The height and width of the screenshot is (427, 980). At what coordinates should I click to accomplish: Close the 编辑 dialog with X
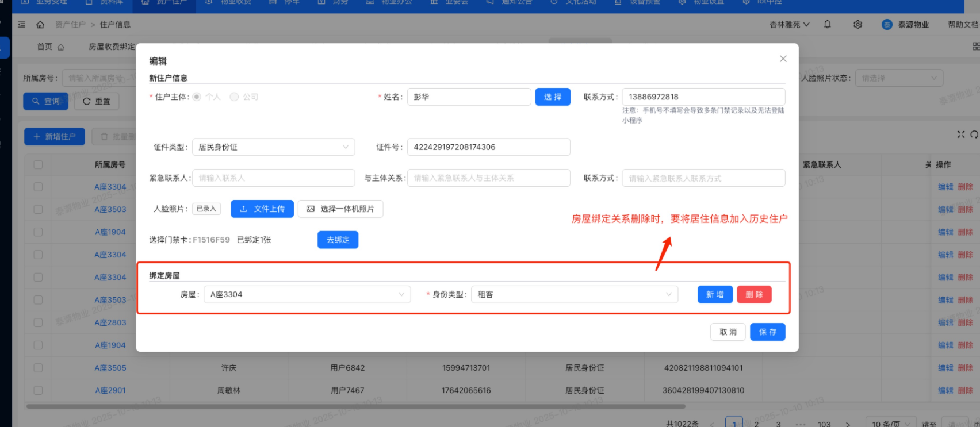coord(783,59)
